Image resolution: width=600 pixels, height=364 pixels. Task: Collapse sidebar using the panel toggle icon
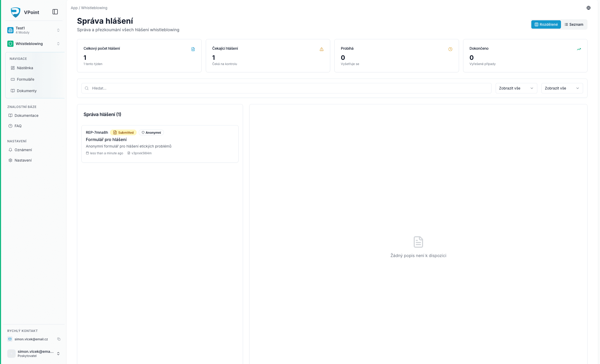(x=55, y=12)
